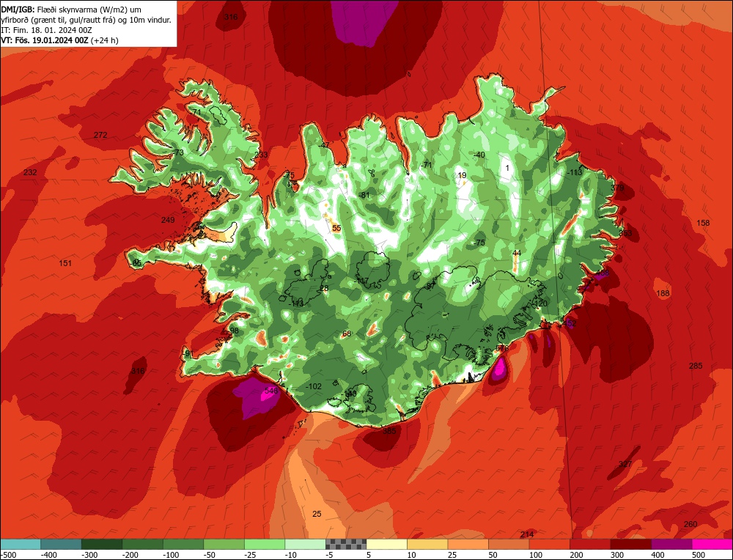Image resolution: width=733 pixels, height=560 pixels.
Task: Click the legend label '400'
Action: [x=658, y=555]
